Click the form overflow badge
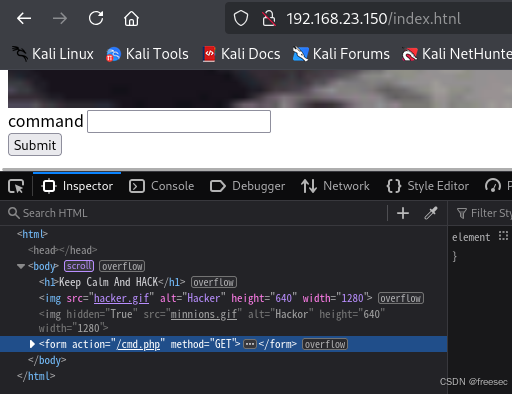 click(x=325, y=344)
